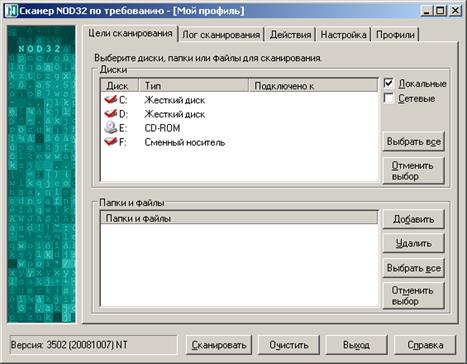Open help with Справка button
The width and height of the screenshot is (467, 364).
pos(425,345)
